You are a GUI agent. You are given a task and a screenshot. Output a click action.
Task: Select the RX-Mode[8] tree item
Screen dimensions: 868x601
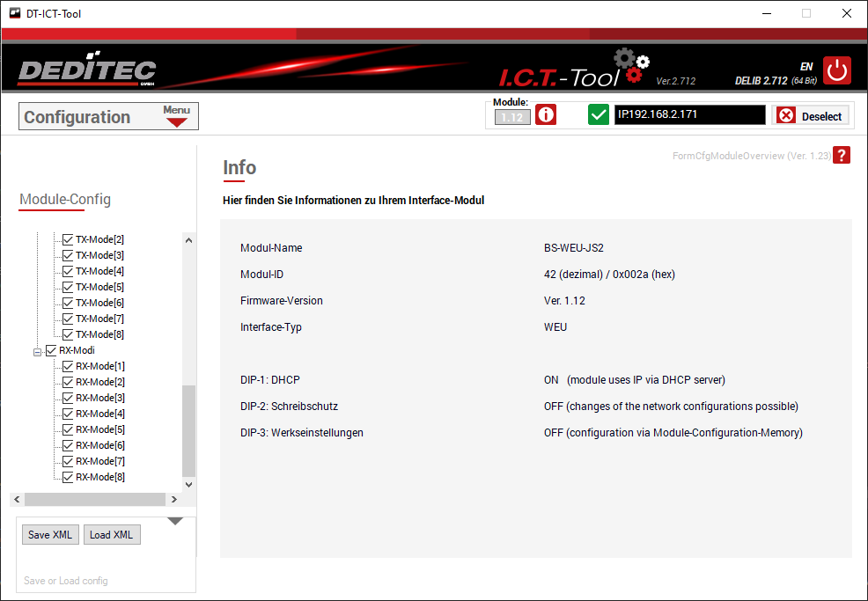(99, 477)
